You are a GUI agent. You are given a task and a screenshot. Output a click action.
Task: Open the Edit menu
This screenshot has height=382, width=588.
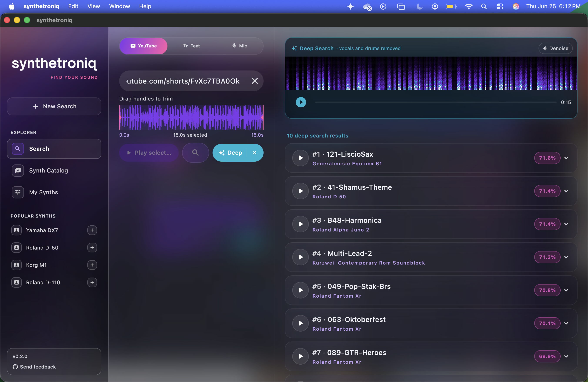[x=73, y=7]
